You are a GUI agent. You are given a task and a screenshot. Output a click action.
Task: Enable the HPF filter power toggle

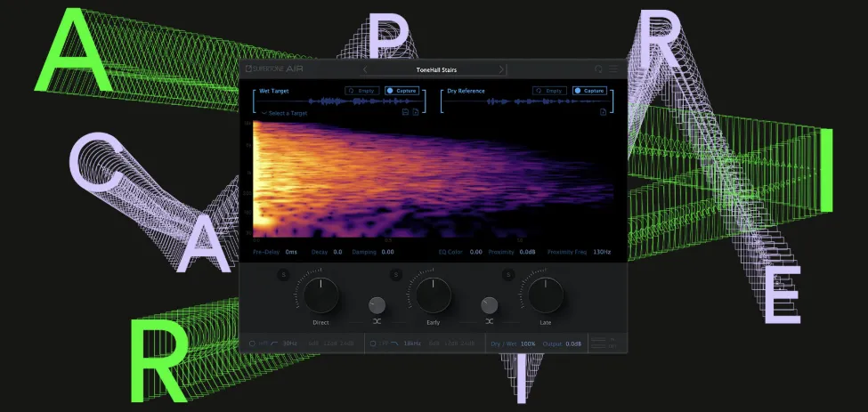coord(252,343)
